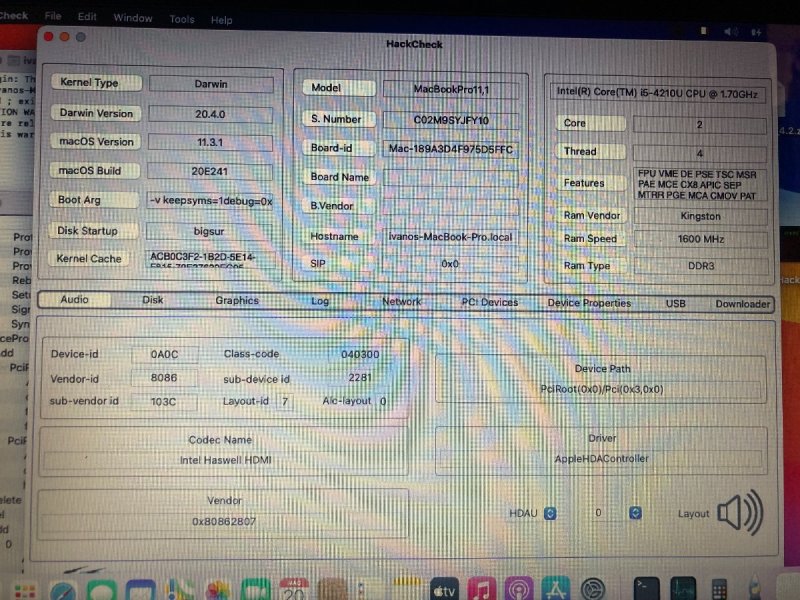800x600 pixels.
Task: Open the Edit menu
Action: point(87,17)
